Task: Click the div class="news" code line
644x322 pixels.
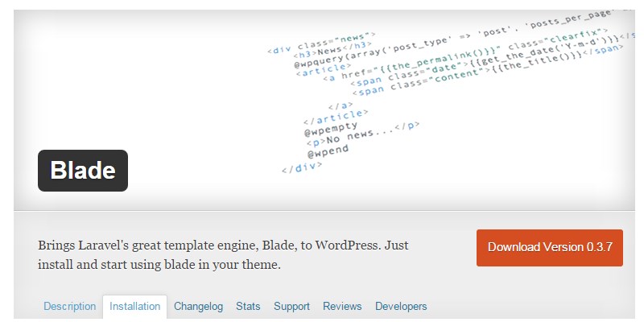Action: [x=321, y=43]
